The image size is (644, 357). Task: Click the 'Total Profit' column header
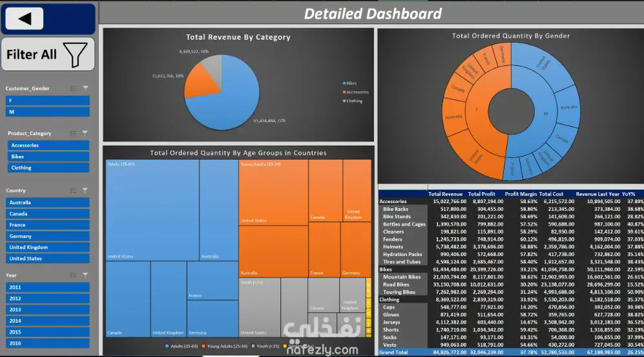coord(482,194)
